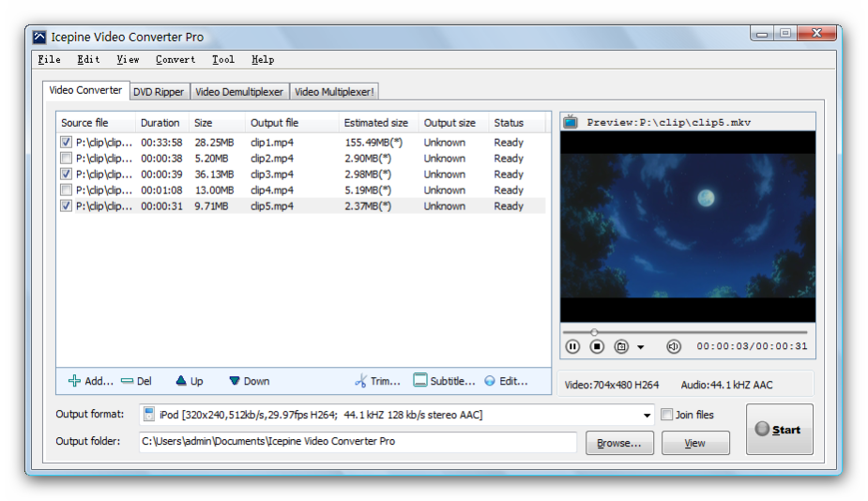Take a snapshot of the preview

[621, 346]
